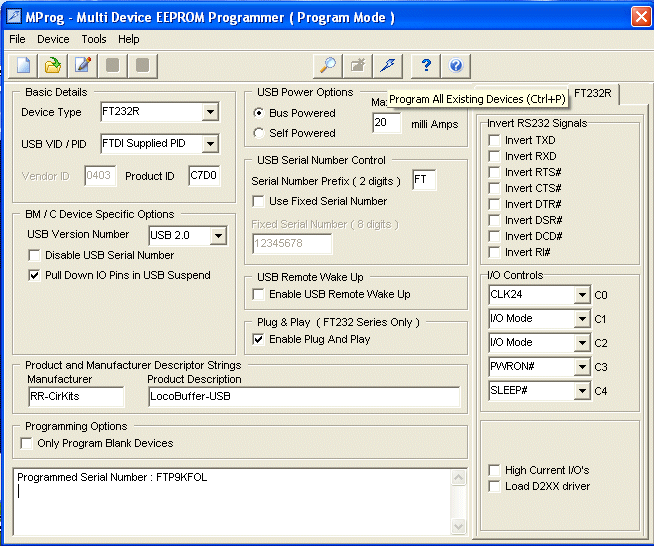This screenshot has height=546, width=654.
Task: Click the New template toolbar icon
Action: pos(23,66)
